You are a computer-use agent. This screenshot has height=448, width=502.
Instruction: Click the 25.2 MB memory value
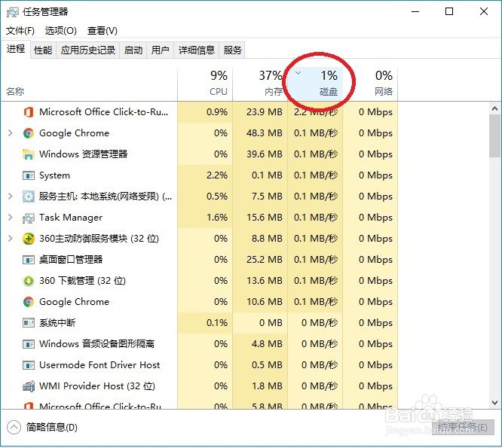[265, 260]
